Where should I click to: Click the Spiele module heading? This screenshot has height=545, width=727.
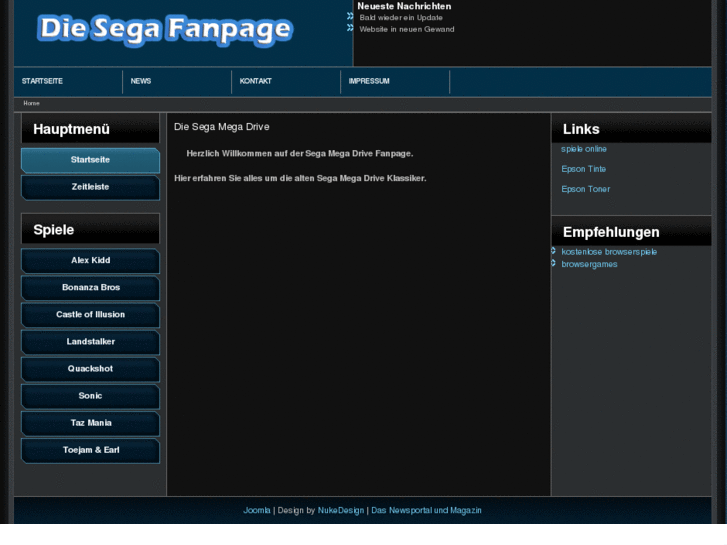54,230
